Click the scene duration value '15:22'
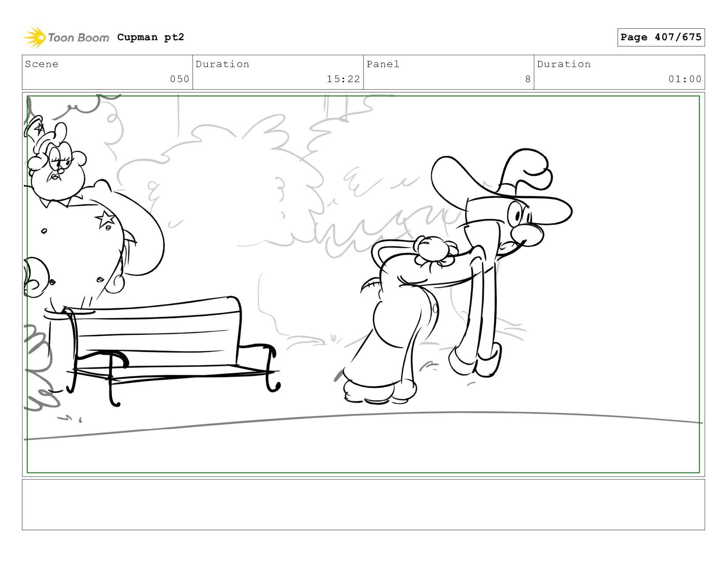 coord(343,79)
